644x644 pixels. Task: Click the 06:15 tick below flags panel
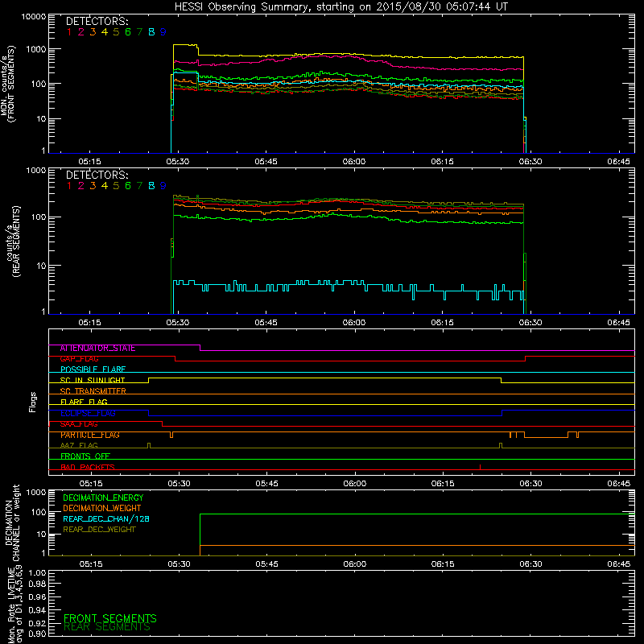[x=443, y=484]
